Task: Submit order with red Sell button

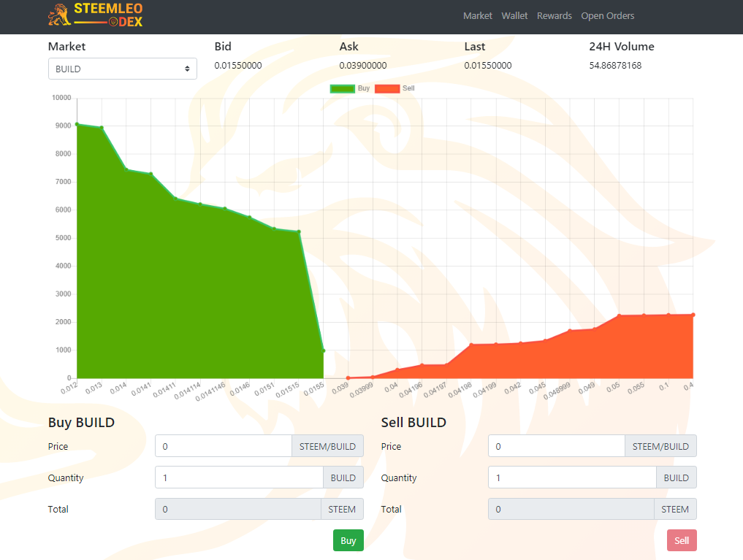Action: (682, 540)
